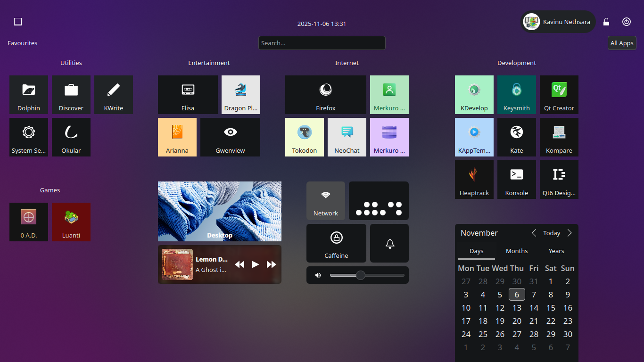The height and width of the screenshot is (362, 644).
Task: Launch Qt Creator in Development
Action: [x=559, y=94]
